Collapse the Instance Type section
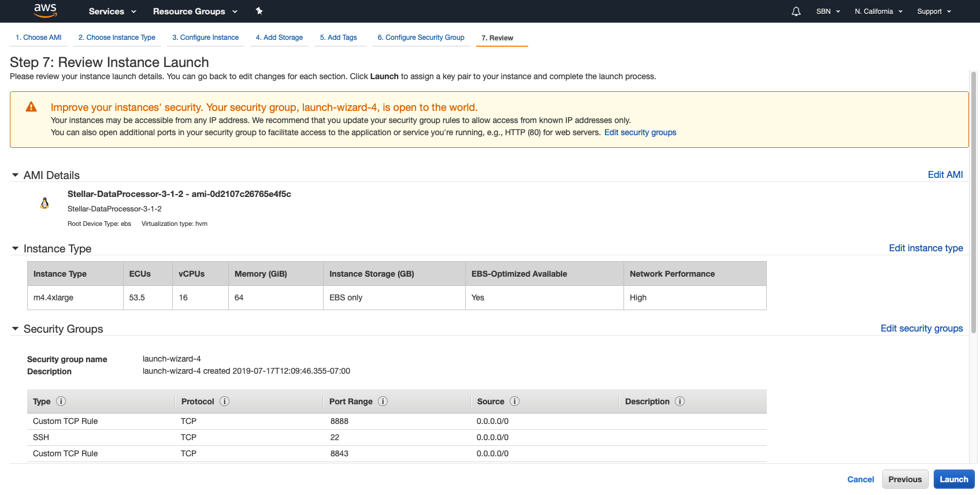This screenshot has width=980, height=495. tap(16, 248)
